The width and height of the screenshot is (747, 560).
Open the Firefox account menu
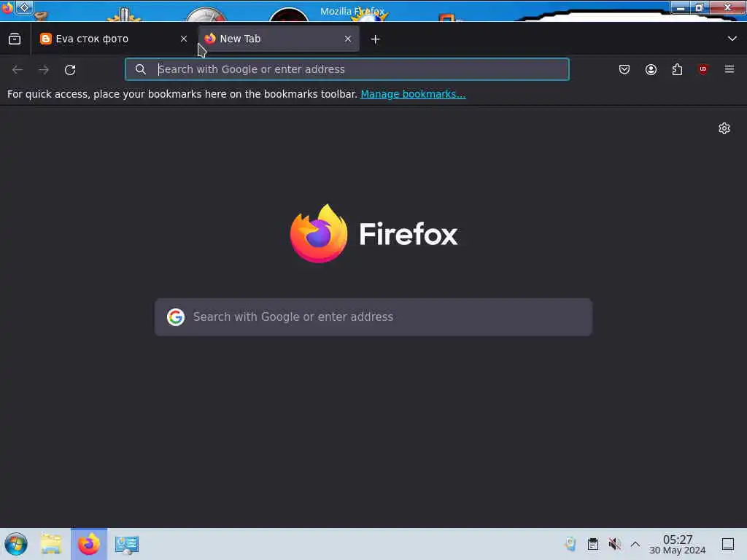651,69
